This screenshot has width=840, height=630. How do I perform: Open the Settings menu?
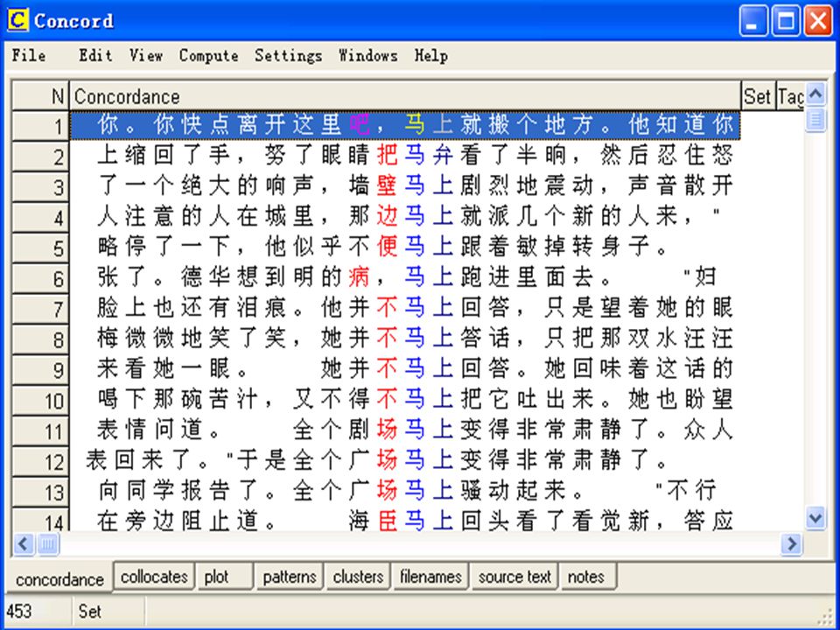tap(288, 55)
